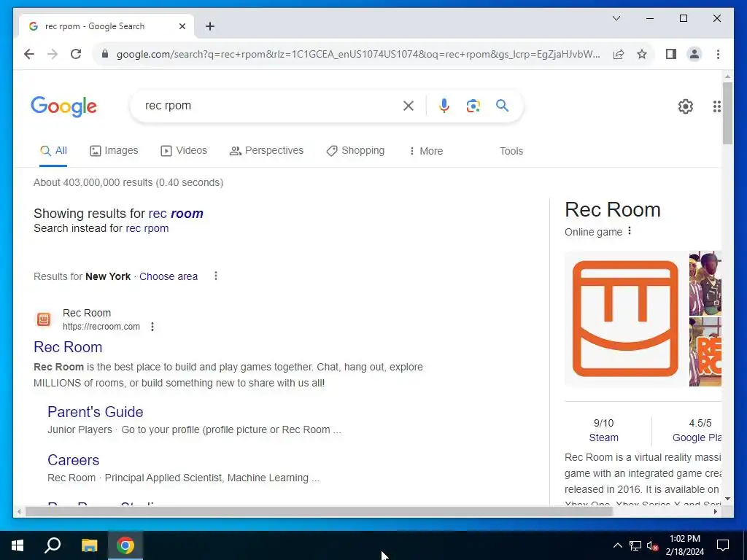Select the All results tab
This screenshot has width=747, height=560.
point(53,150)
